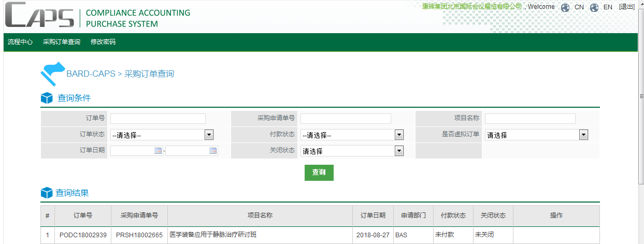Viewport: 644px width, 244px height.
Task: Click the cube icon beside 查询条件
Action: coord(47,98)
